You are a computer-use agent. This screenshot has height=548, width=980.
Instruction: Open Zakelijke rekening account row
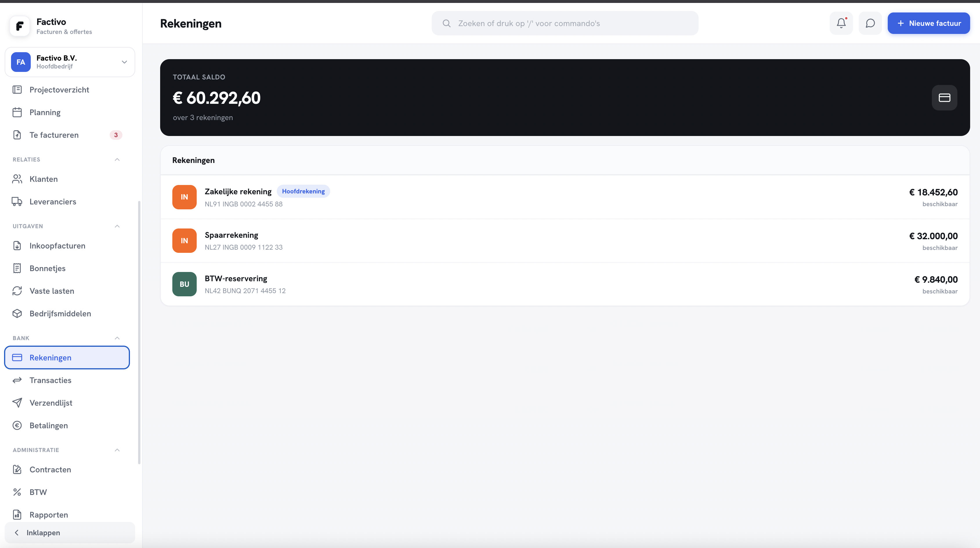(565, 197)
